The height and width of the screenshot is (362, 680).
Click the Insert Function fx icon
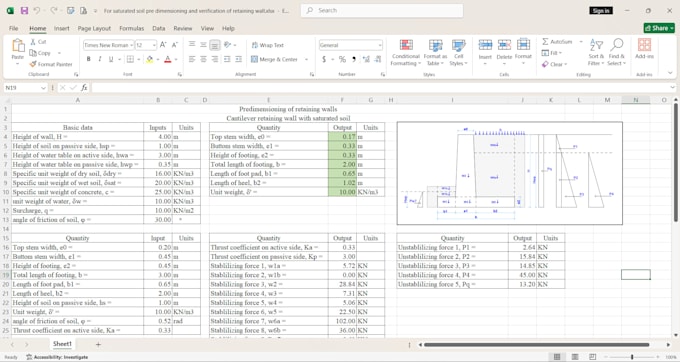84,88
